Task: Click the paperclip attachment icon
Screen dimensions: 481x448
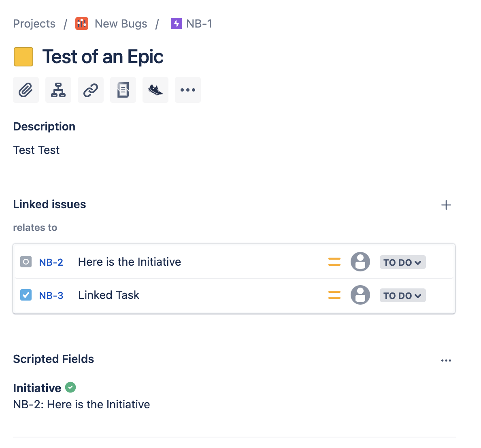Action: pos(26,90)
